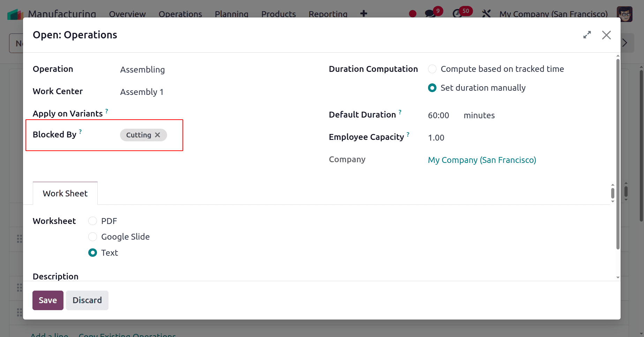This screenshot has width=644, height=337.
Task: Open My Company (San Francisco) company link
Action: click(482, 160)
